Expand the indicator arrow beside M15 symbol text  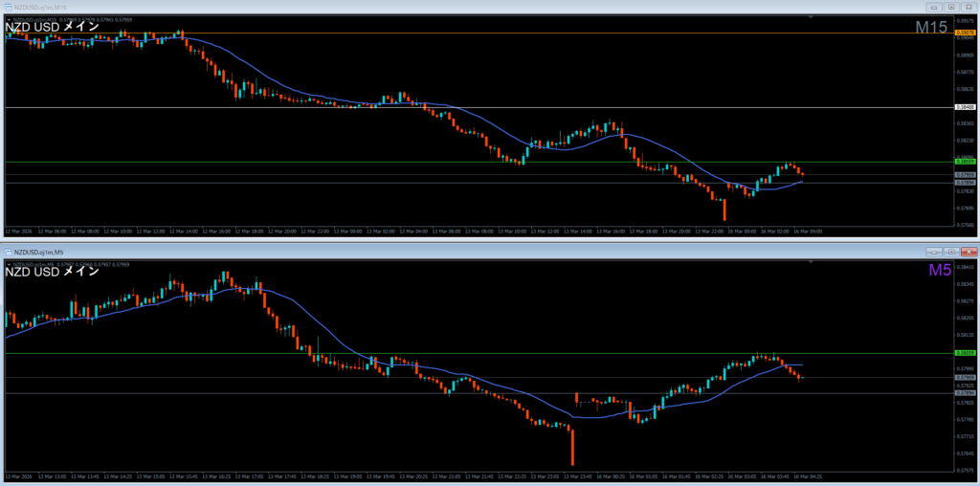9,19
